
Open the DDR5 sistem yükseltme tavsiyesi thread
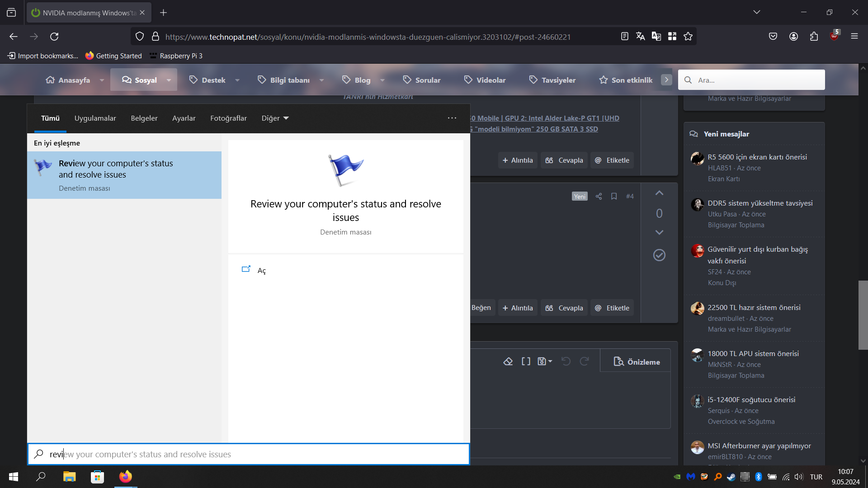pyautogui.click(x=760, y=203)
